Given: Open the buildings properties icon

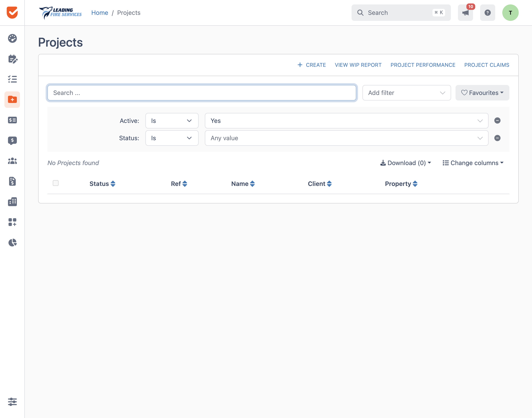Looking at the screenshot, I should [x=12, y=202].
